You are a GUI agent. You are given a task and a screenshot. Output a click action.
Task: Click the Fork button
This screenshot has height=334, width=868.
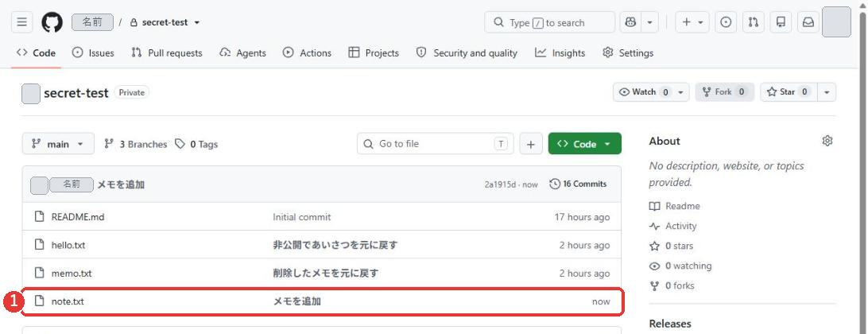[724, 92]
